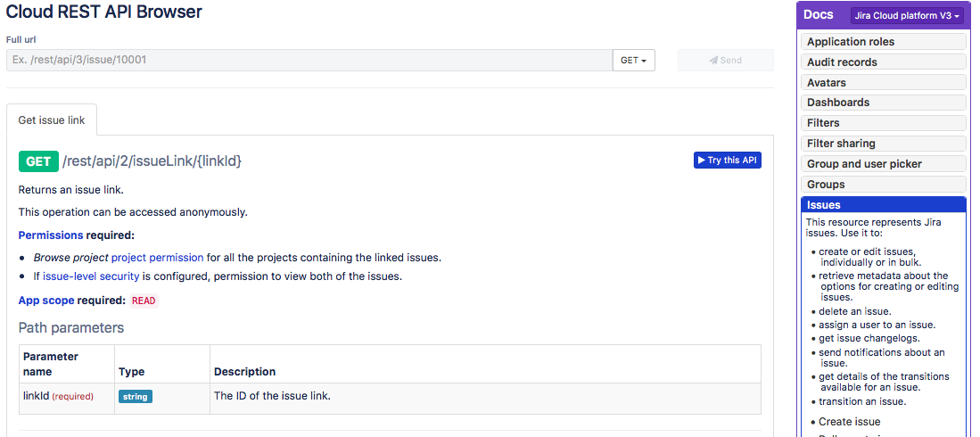Open Jira Cloud platform V3 version dropdown

point(907,16)
